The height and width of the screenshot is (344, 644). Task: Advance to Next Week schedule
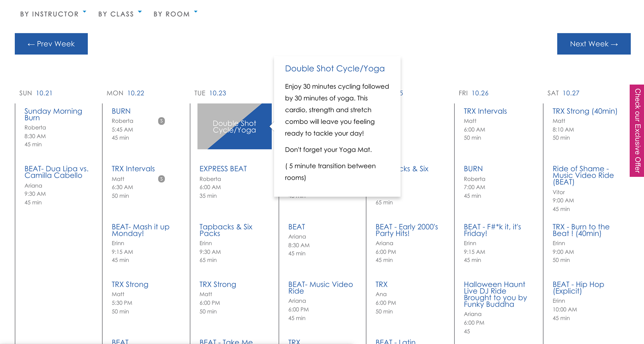point(594,44)
